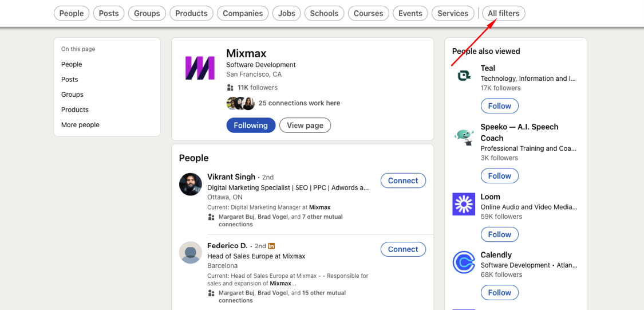
Task: Open the Loom logo icon
Action: point(464,204)
